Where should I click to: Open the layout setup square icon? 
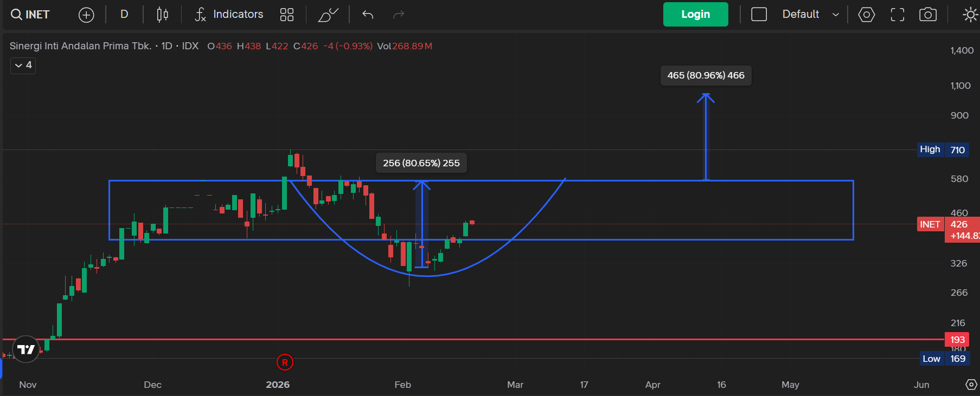pyautogui.click(x=759, y=15)
